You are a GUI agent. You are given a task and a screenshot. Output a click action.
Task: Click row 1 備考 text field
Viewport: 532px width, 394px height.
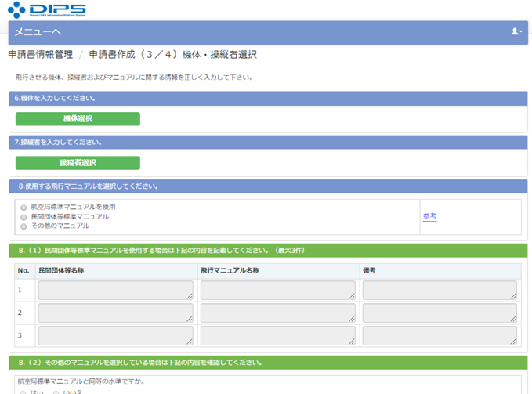coord(439,291)
